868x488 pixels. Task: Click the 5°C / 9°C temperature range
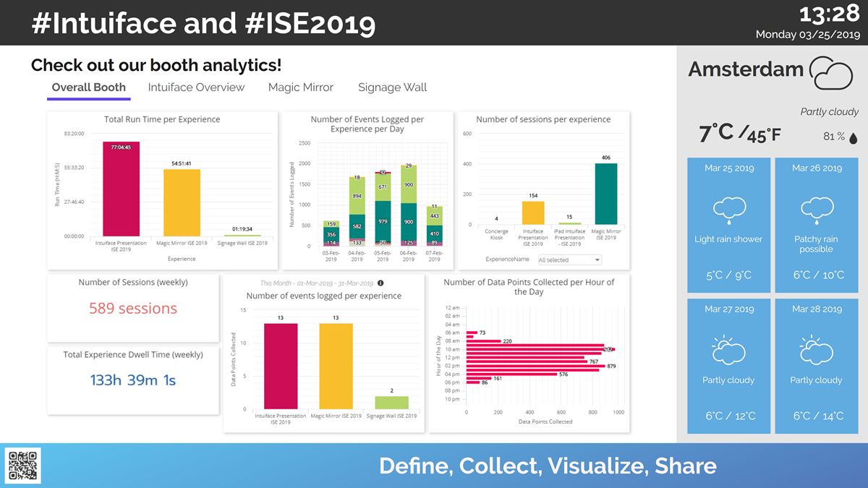coord(728,275)
